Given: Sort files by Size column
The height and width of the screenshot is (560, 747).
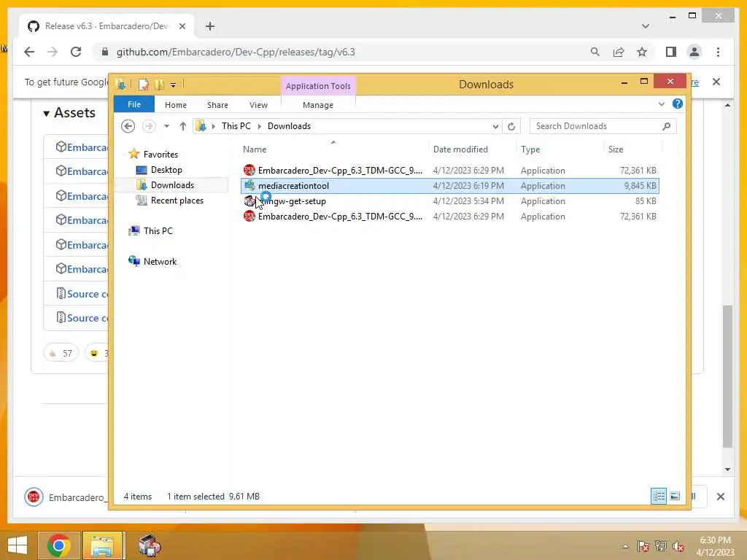Looking at the screenshot, I should (616, 149).
